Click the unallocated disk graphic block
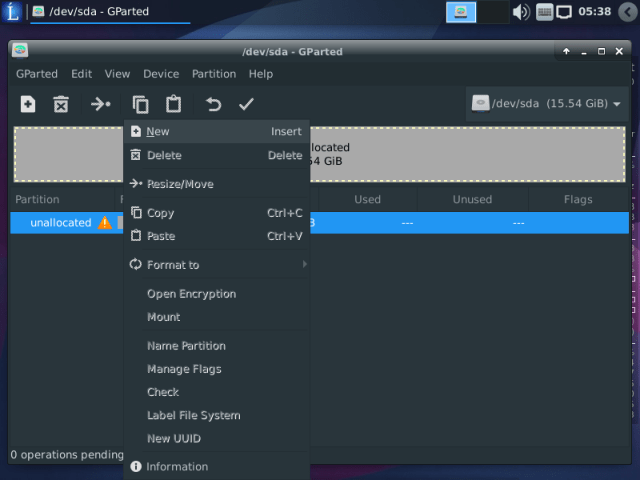This screenshot has width=640, height=480. (x=319, y=154)
